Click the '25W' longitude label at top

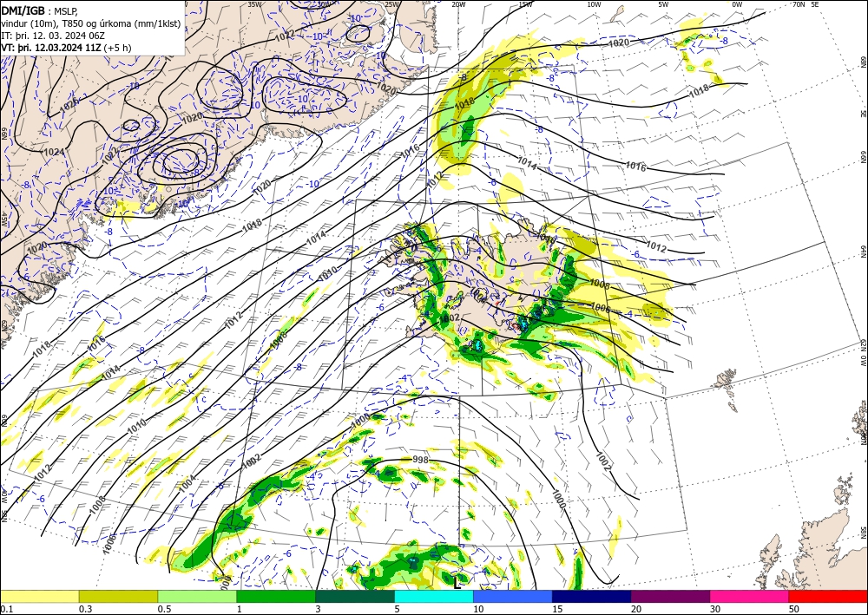391,4
